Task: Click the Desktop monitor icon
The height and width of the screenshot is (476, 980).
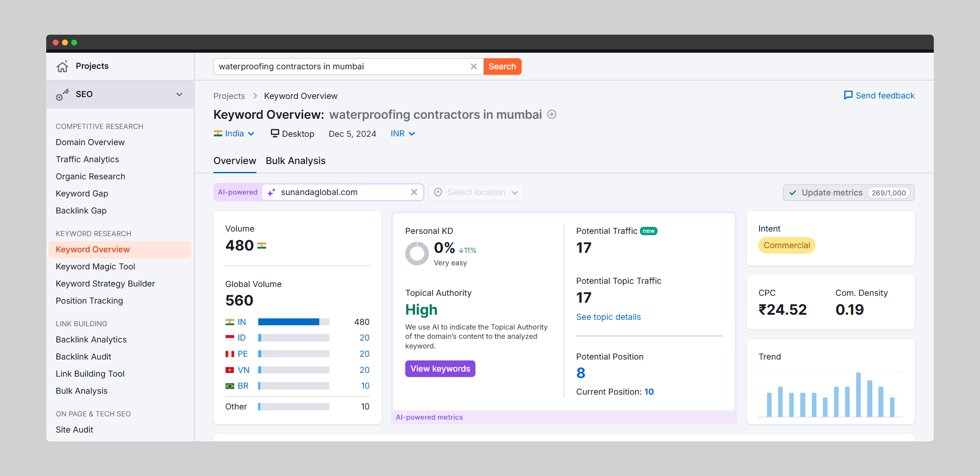Action: click(x=275, y=134)
